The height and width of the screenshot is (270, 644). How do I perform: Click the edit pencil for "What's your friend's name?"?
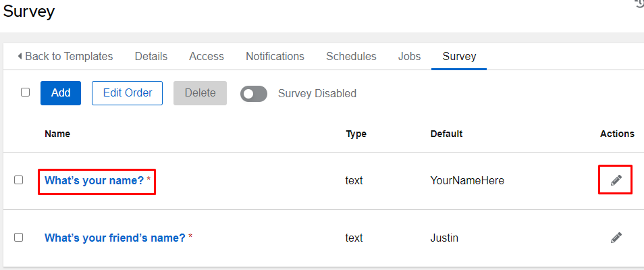click(616, 238)
